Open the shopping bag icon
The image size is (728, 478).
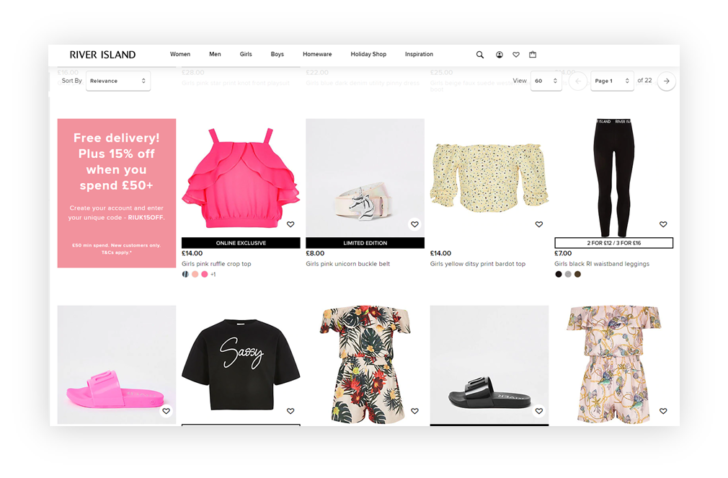[x=533, y=55]
